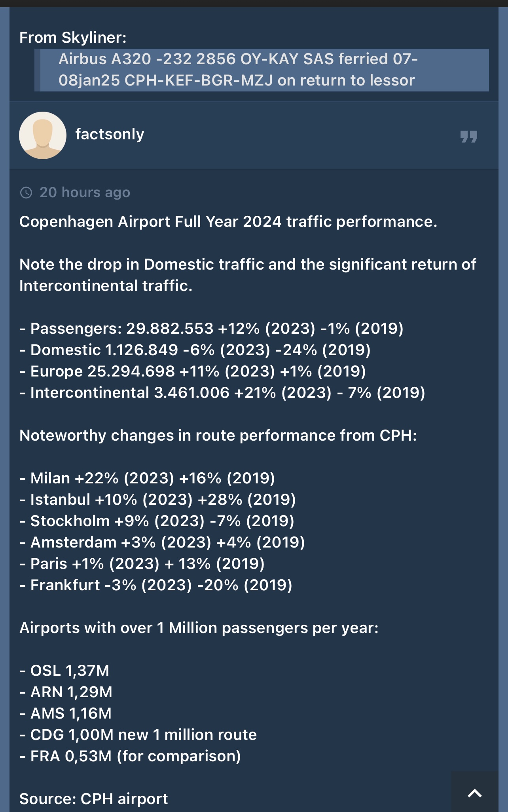Click the Copenhagen Airport Full Year 2024 heading
Viewport: 508px width, 812px height.
point(228,222)
